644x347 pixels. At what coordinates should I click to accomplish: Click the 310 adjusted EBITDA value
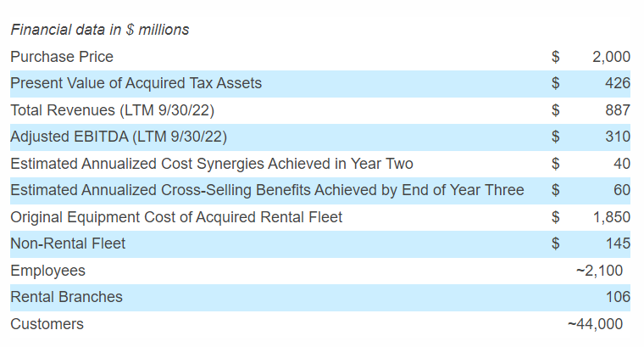(x=618, y=137)
